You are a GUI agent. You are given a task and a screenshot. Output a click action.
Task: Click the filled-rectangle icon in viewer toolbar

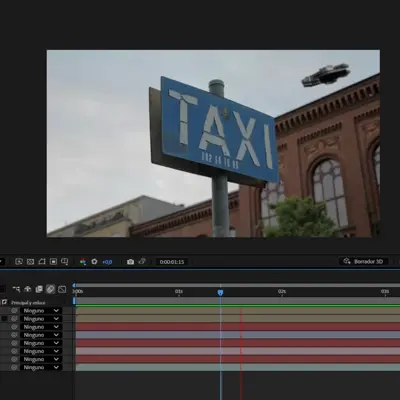pos(53,262)
